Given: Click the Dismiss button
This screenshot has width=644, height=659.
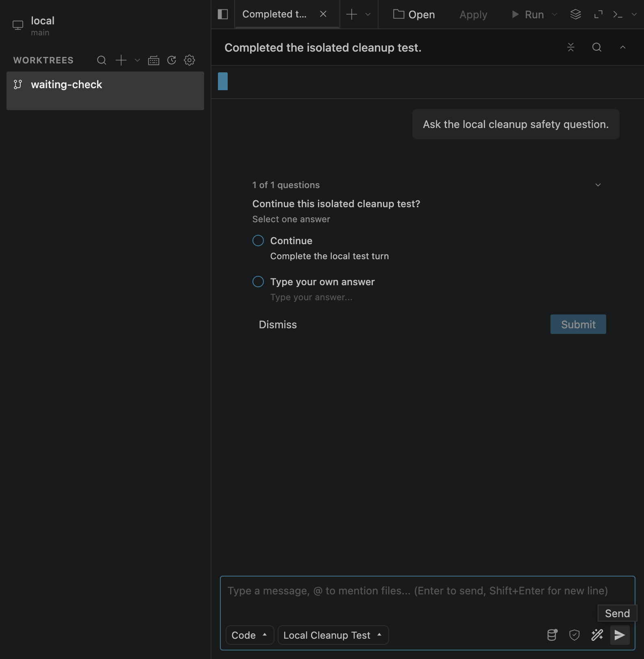Looking at the screenshot, I should pos(278,325).
